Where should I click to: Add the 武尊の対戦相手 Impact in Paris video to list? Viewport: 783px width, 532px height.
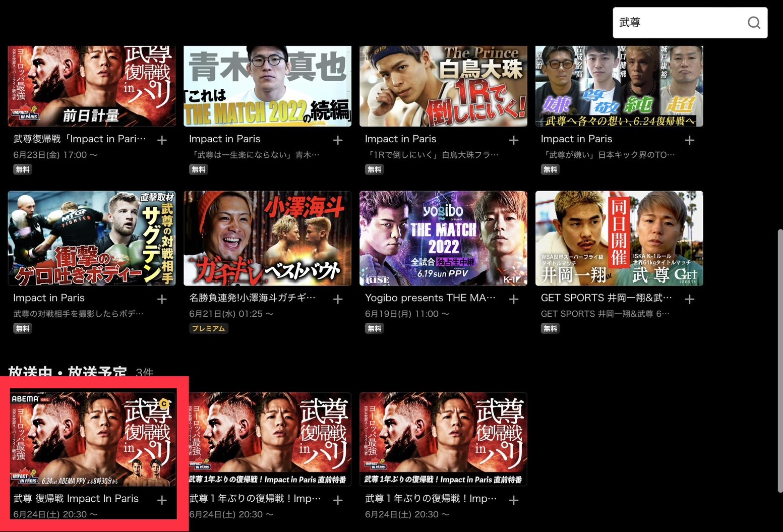(162, 300)
